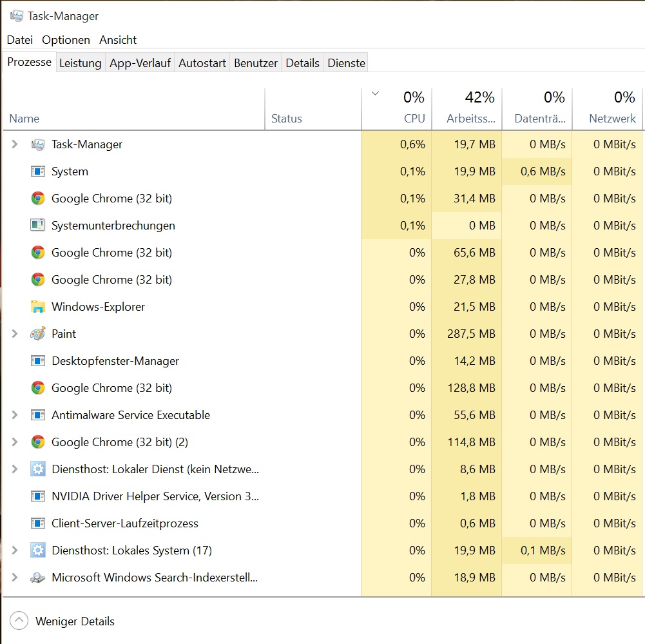This screenshot has height=644, width=645.
Task: Click Chrome icon with 65,6 MB memory
Action: [x=38, y=253]
